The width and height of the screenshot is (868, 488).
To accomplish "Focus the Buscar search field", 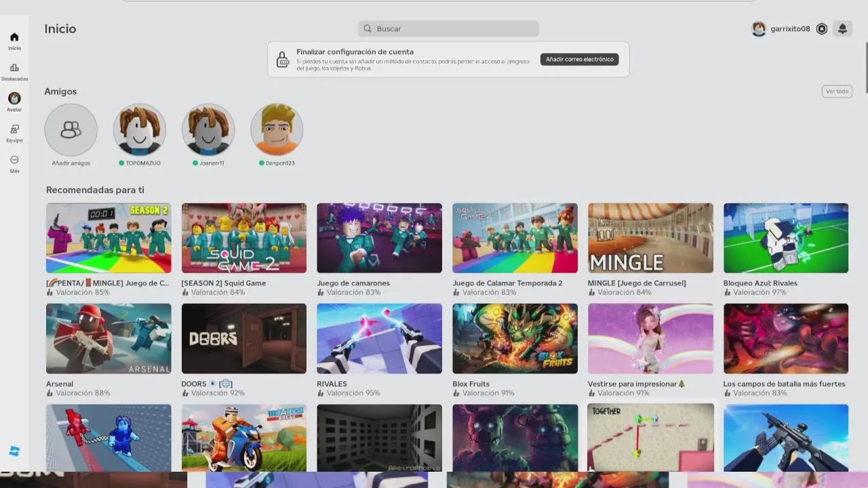I will click(x=448, y=28).
